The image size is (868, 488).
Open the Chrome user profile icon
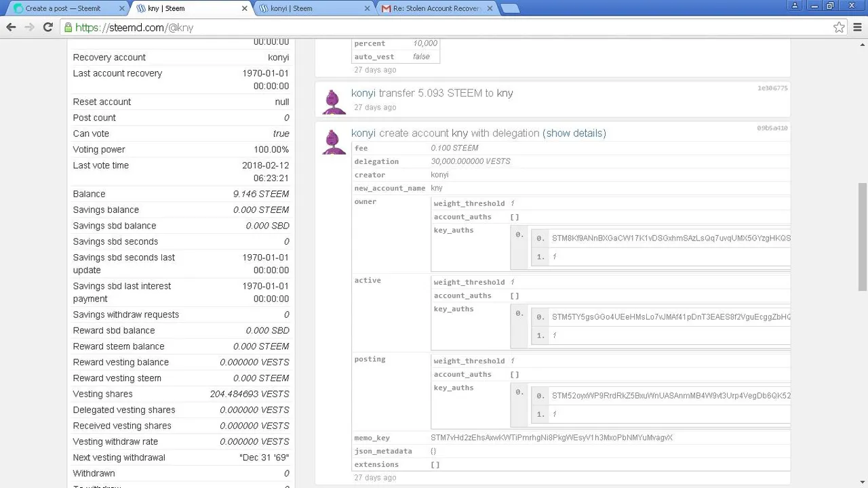click(x=795, y=5)
